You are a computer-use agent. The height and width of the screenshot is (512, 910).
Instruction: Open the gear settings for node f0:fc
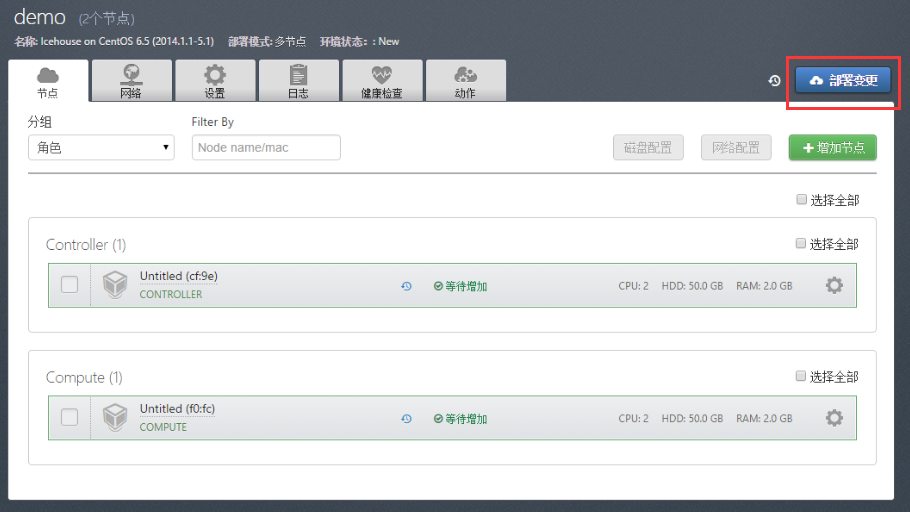pyautogui.click(x=834, y=418)
